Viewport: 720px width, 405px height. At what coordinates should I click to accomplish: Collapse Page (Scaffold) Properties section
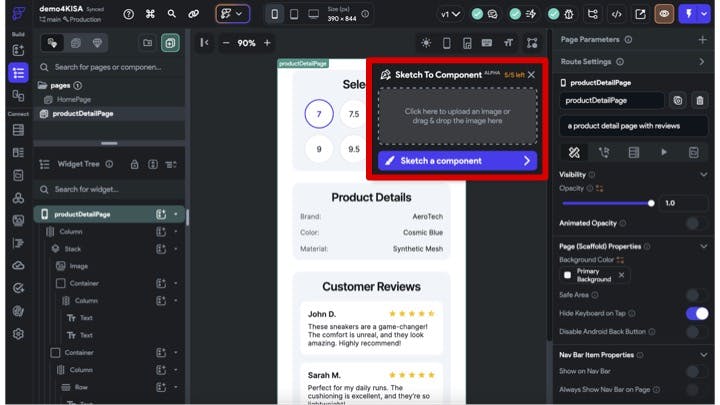703,247
